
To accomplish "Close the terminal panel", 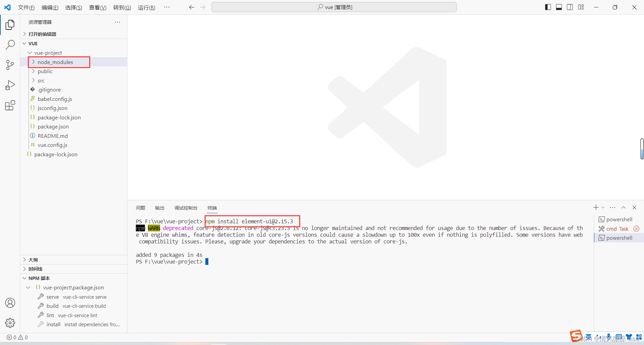I will 634,208.
